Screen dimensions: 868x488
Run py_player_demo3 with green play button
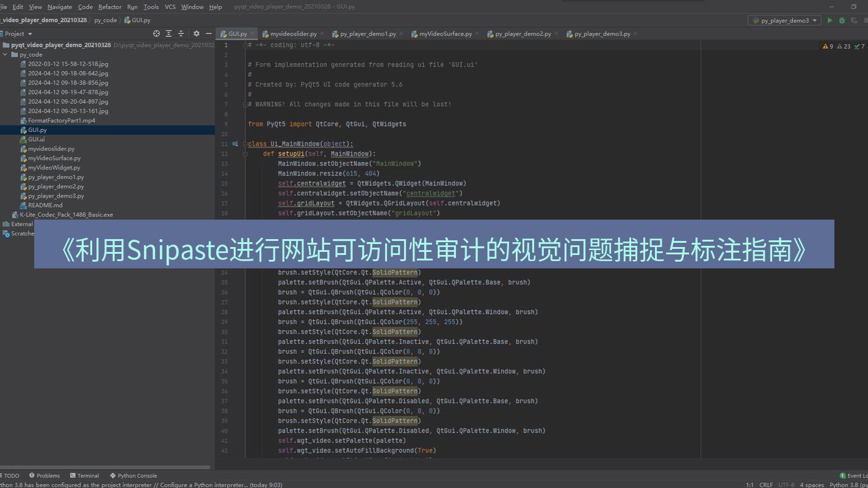click(830, 20)
